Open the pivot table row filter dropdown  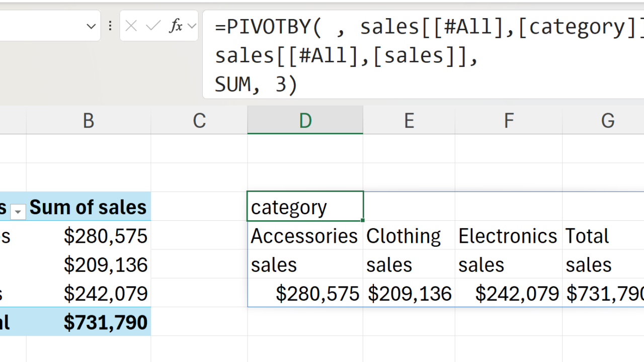click(18, 212)
